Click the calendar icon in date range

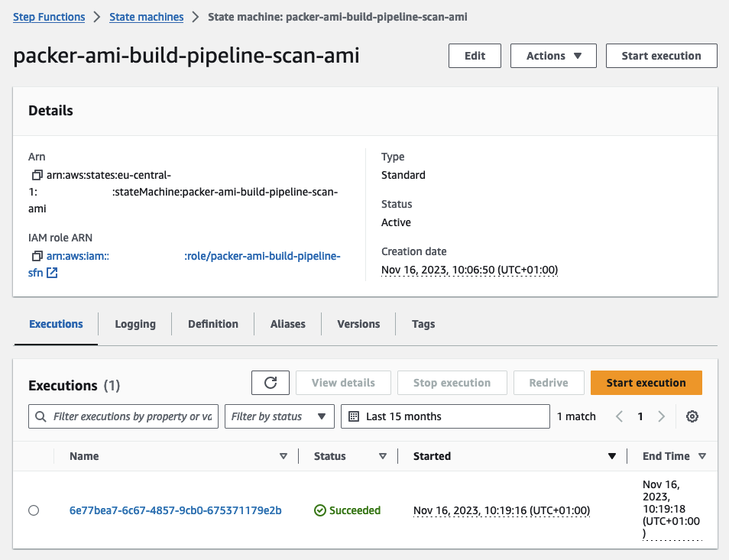pos(354,416)
